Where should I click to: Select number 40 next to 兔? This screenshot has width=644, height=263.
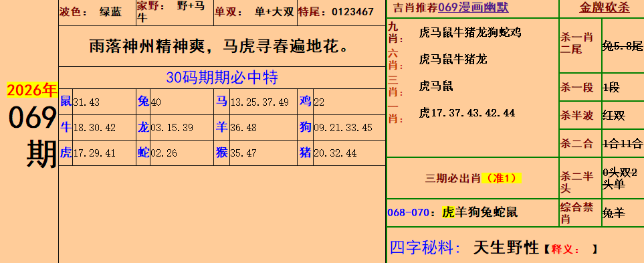156,102
